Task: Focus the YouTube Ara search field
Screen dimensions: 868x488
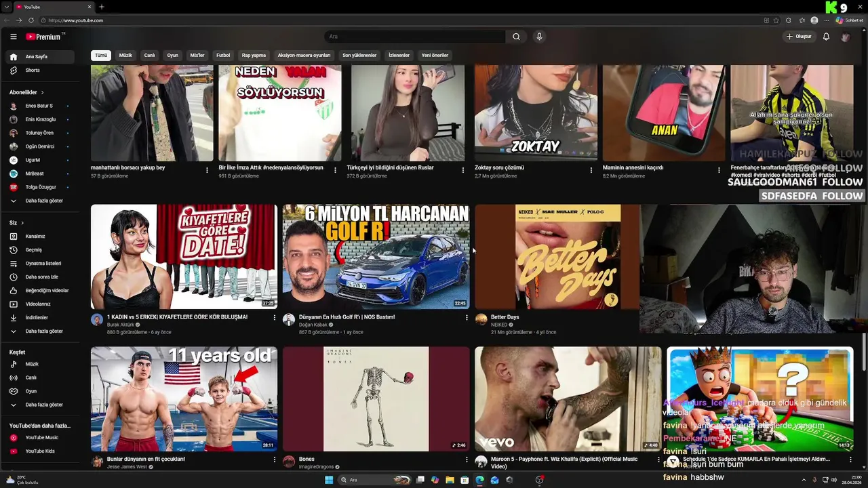Action: point(415,37)
